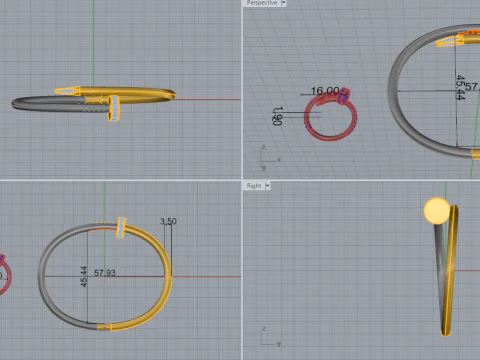
Task: Select the 45.44 dimension in Perspective viewport
Action: [460, 87]
